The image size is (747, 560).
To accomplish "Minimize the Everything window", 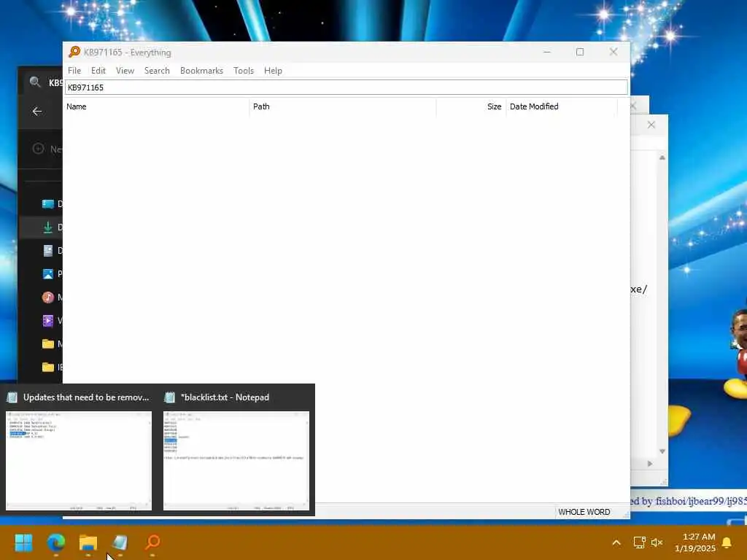I will coord(547,52).
